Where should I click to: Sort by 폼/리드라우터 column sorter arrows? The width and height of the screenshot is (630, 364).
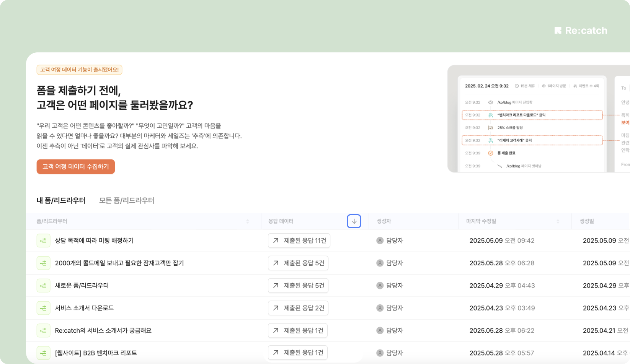click(248, 221)
